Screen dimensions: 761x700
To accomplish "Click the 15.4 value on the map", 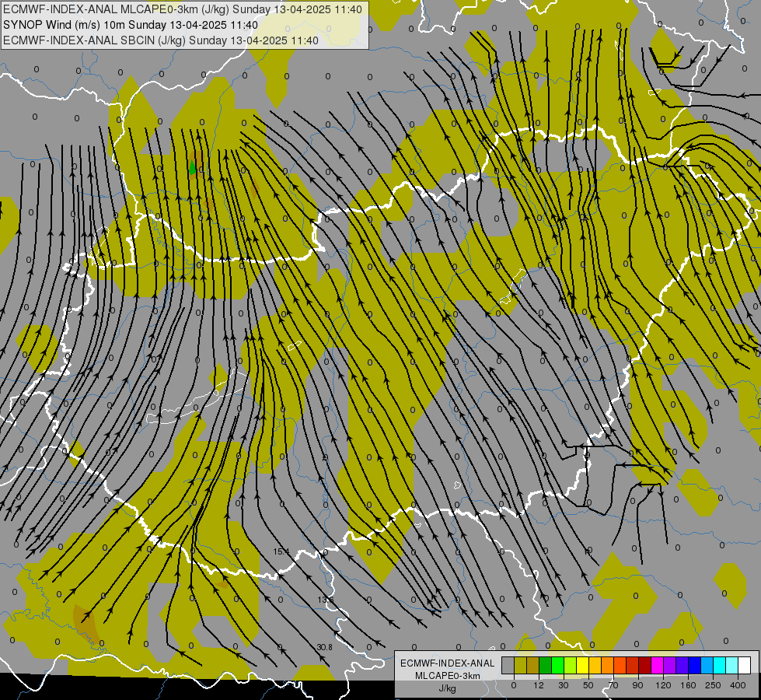I will tap(281, 551).
